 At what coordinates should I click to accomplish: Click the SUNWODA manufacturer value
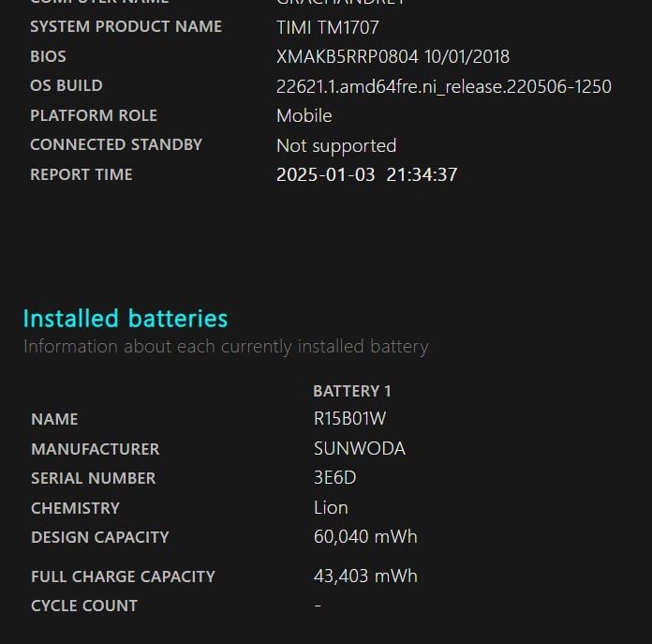(x=359, y=449)
